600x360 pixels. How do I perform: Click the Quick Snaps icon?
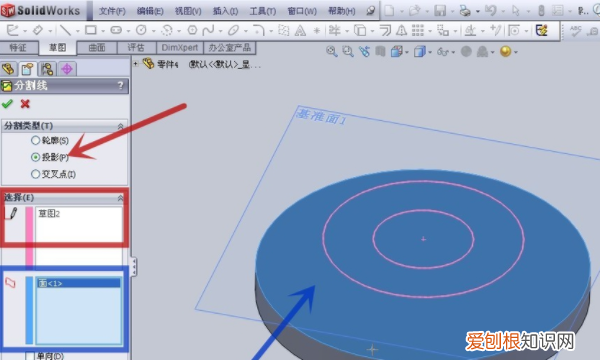(x=514, y=30)
